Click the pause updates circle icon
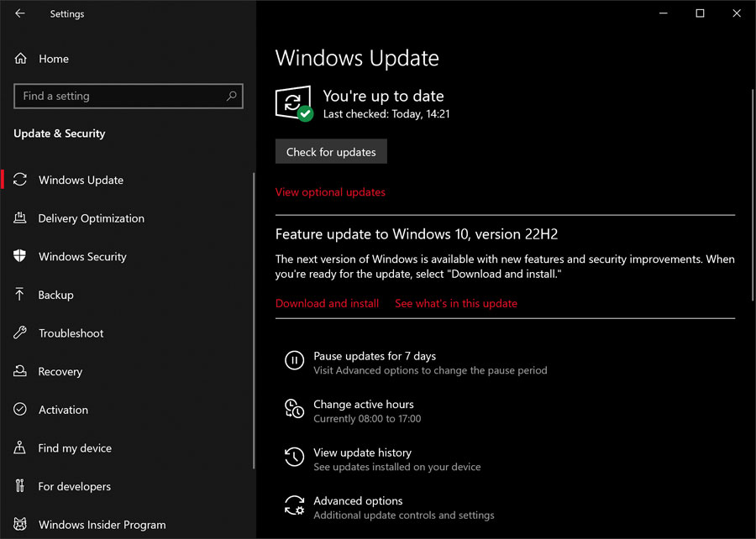This screenshot has width=756, height=539. tap(294, 360)
